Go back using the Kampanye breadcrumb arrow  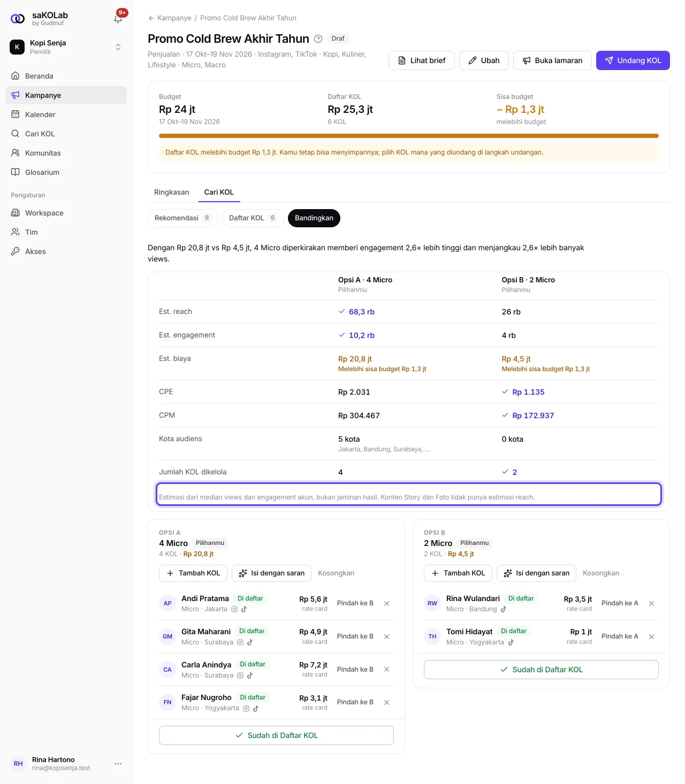pos(151,18)
